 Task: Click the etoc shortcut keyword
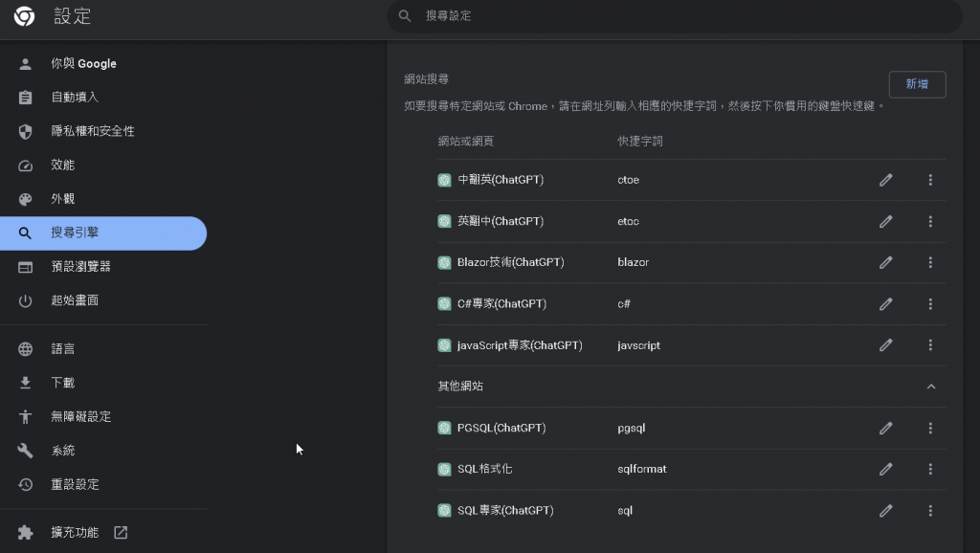click(x=628, y=221)
